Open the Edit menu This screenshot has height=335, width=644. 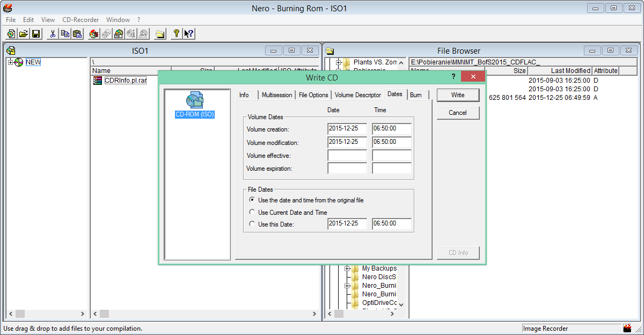(28, 20)
